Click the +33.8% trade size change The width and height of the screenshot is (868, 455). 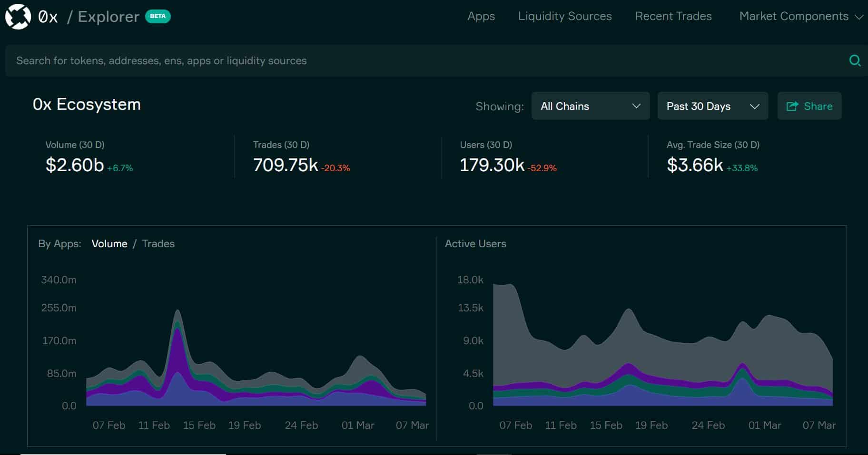tap(742, 168)
